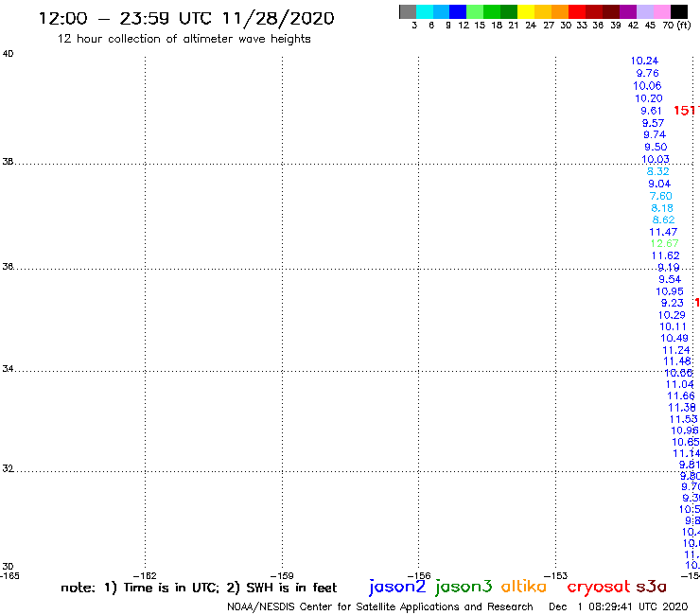
Task: Click the purple swatch in the color scale
Action: pyautogui.click(x=628, y=11)
